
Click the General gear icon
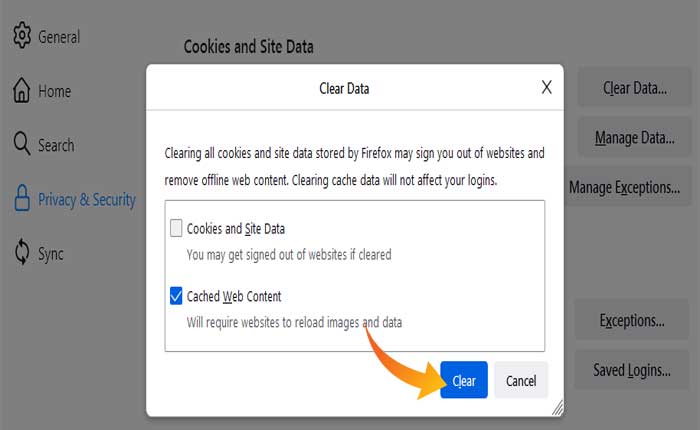[x=22, y=36]
